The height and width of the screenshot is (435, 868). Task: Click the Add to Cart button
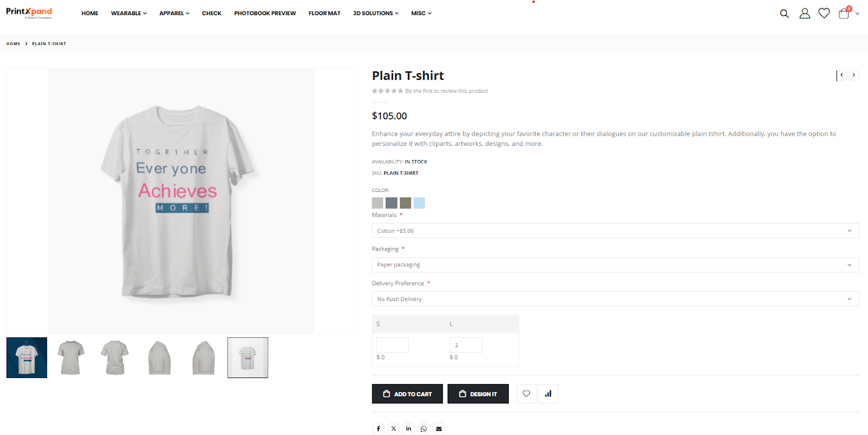point(407,394)
